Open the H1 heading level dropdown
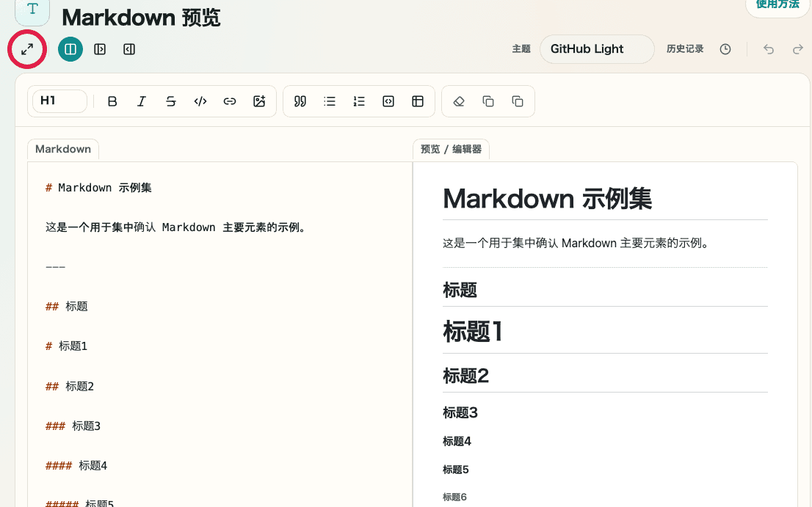The image size is (812, 507). pyautogui.click(x=59, y=101)
